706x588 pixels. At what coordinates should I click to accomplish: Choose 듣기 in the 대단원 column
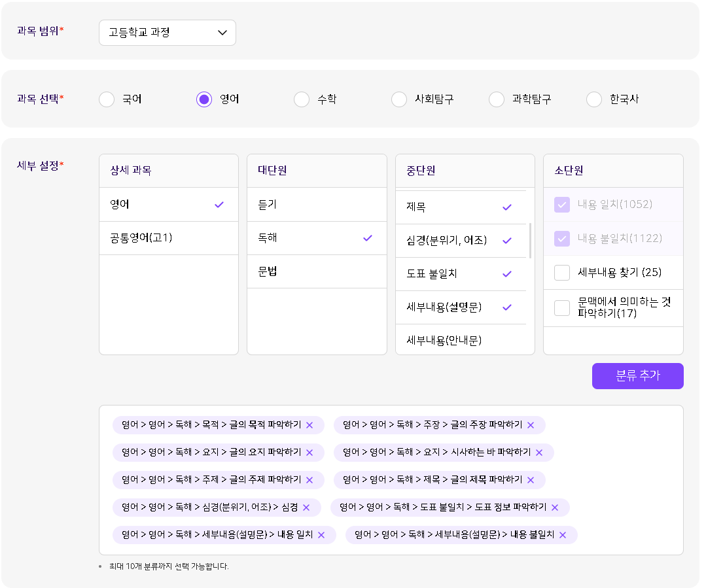pyautogui.click(x=317, y=205)
